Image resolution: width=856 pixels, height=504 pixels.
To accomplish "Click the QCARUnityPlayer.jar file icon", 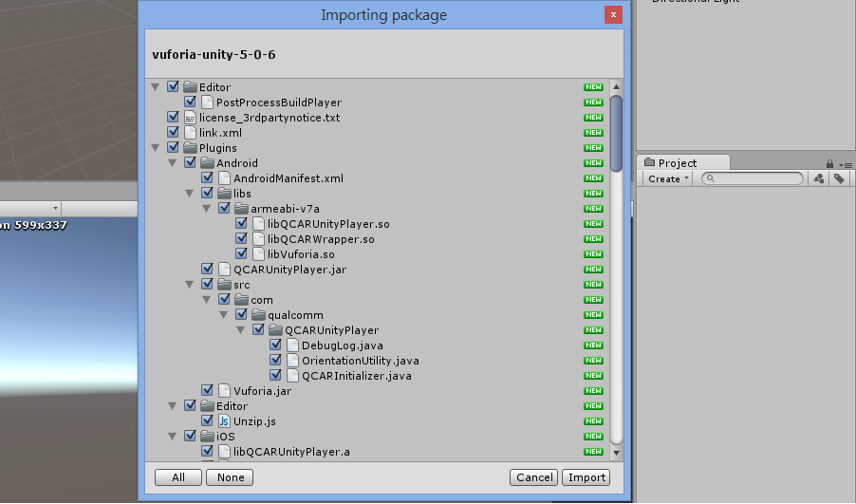I will pyautogui.click(x=224, y=270).
